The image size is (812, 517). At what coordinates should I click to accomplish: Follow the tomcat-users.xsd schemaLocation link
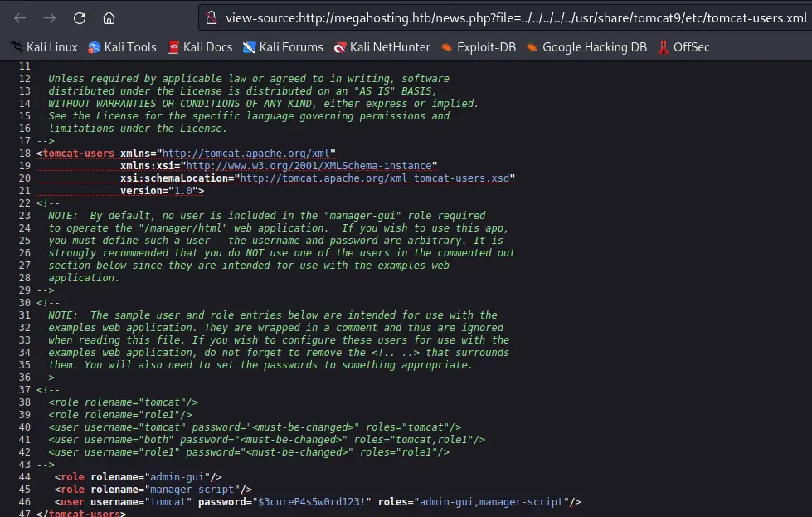pos(374,178)
